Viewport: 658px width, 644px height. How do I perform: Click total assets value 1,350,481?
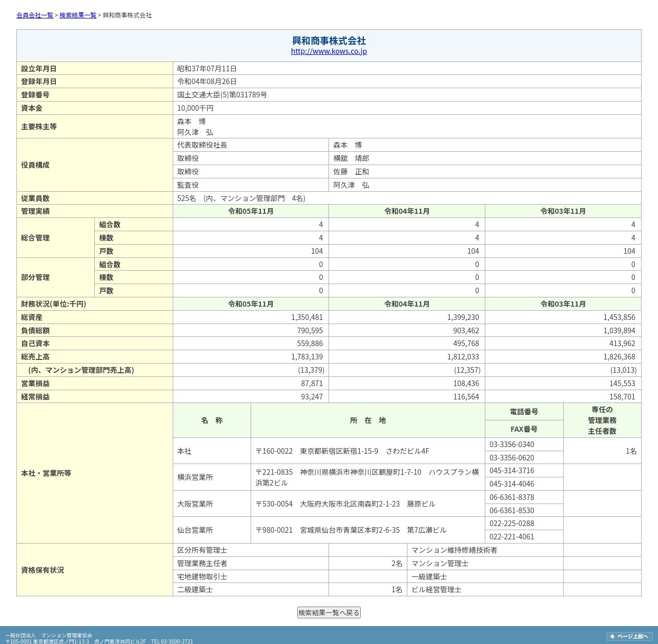(x=307, y=317)
